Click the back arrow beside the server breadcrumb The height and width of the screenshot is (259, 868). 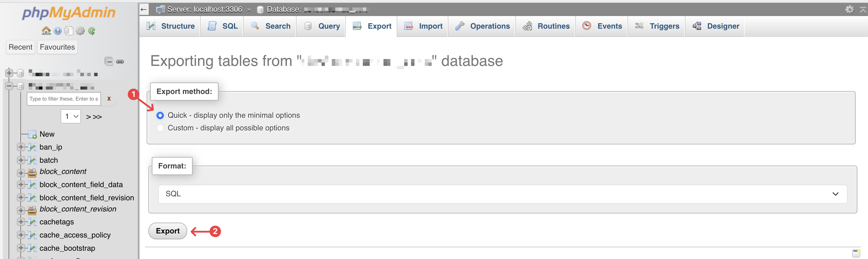[144, 9]
